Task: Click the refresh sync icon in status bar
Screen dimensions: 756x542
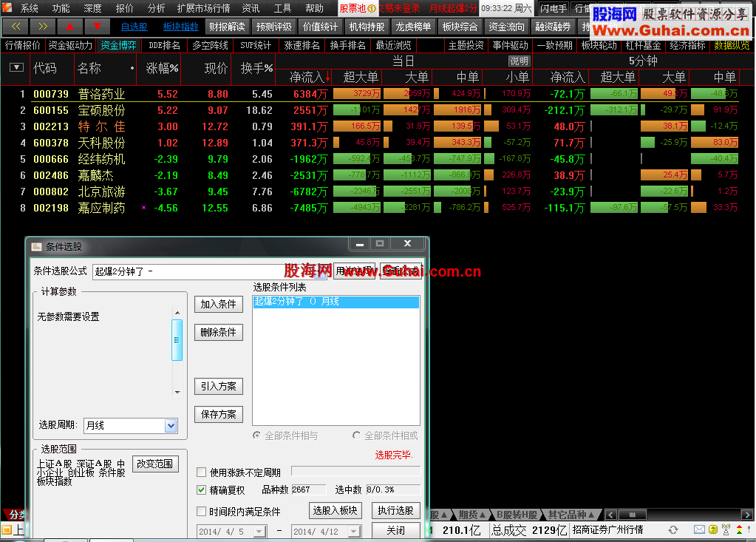Action: click(673, 530)
